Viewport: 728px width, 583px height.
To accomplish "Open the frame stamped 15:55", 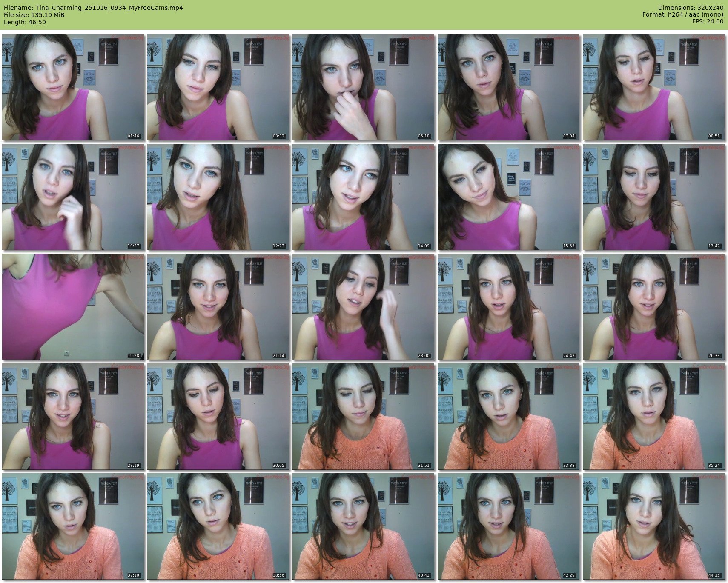I will tap(509, 197).
